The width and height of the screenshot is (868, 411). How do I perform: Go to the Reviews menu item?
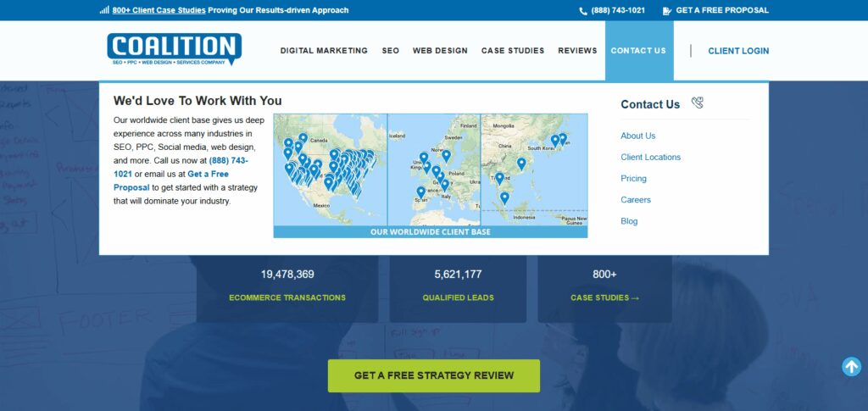(577, 50)
